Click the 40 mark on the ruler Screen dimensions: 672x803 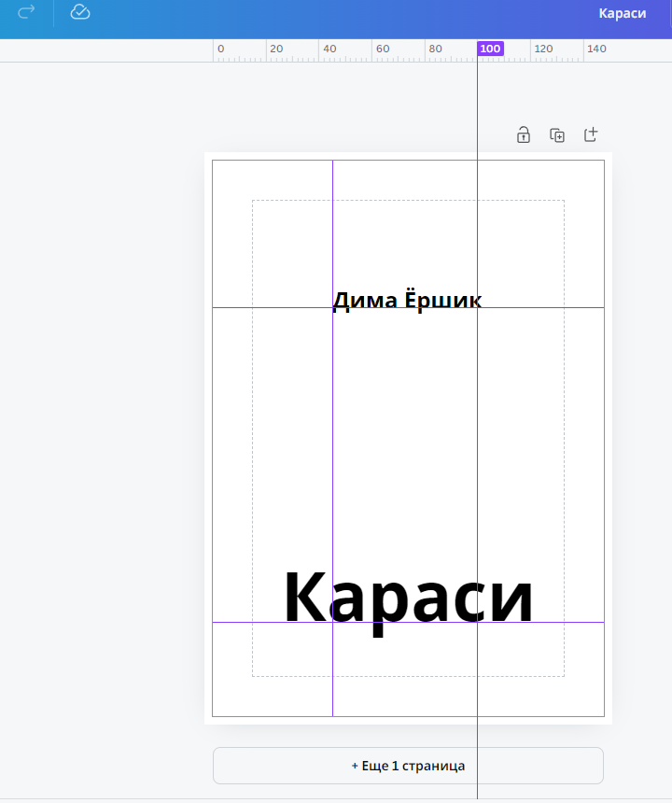(x=329, y=49)
